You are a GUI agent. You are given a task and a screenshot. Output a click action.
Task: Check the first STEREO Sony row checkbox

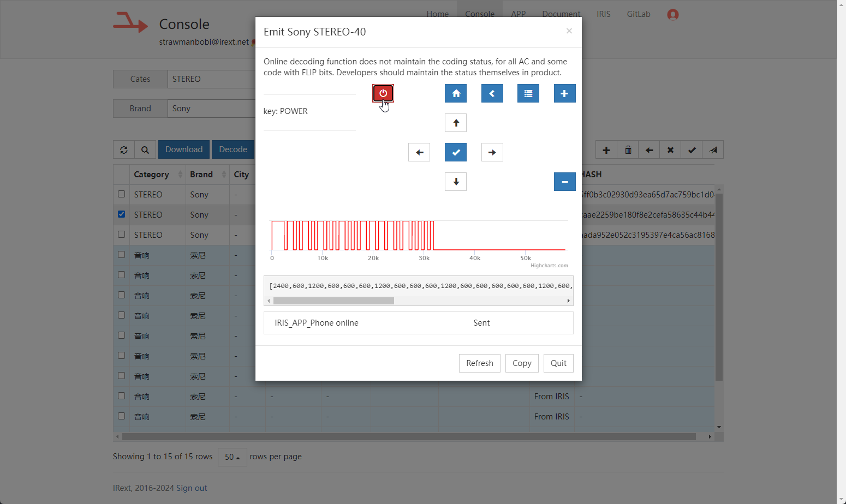point(121,194)
